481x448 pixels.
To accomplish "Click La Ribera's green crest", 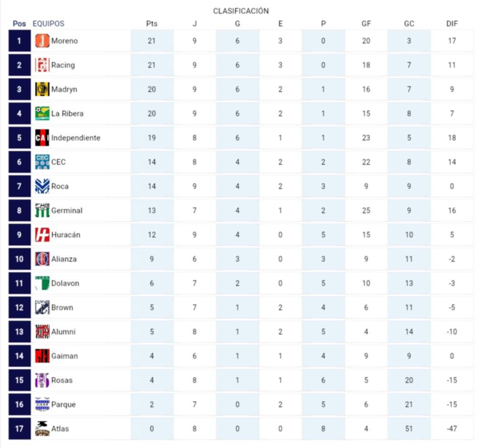I will tap(42, 114).
